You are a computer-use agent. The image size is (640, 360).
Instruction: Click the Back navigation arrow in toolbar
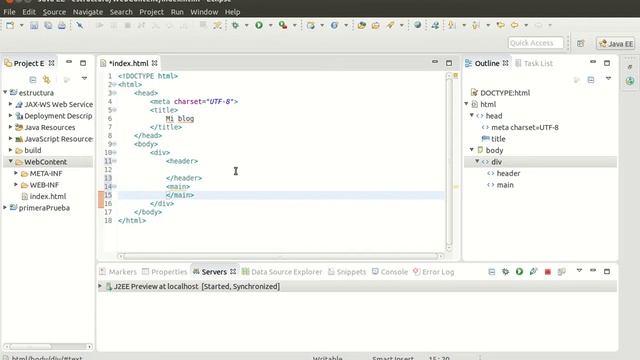coord(514,25)
